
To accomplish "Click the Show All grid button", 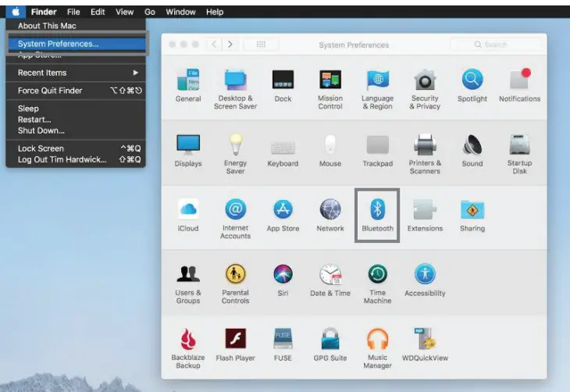I will click(x=261, y=45).
